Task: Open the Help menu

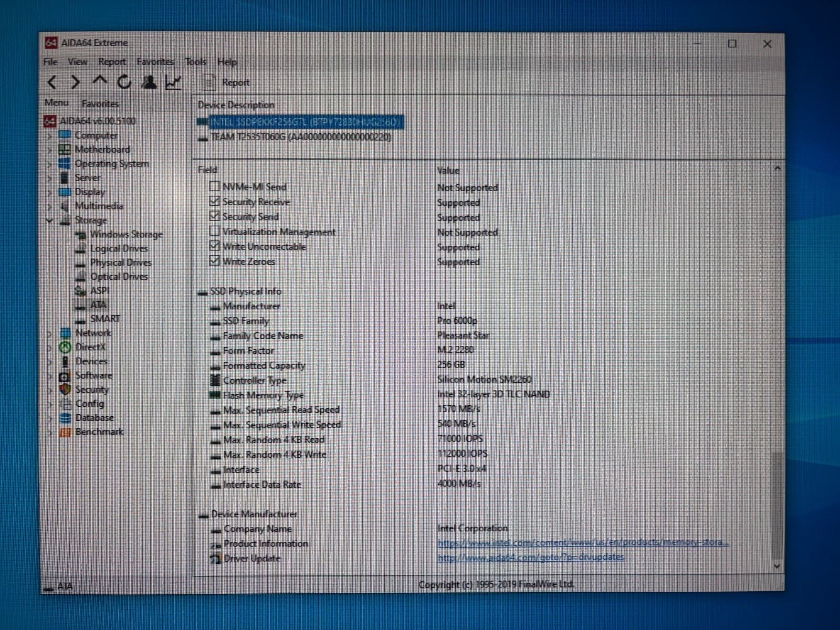Action: [x=227, y=62]
